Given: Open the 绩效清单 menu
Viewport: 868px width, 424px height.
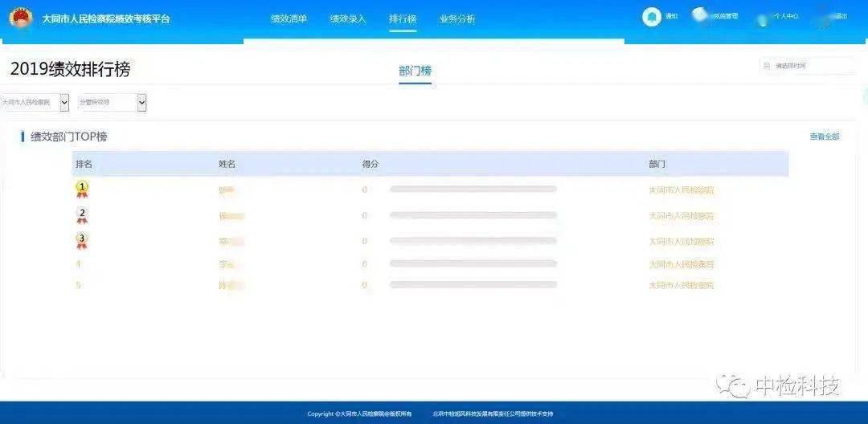Looking at the screenshot, I should point(289,18).
